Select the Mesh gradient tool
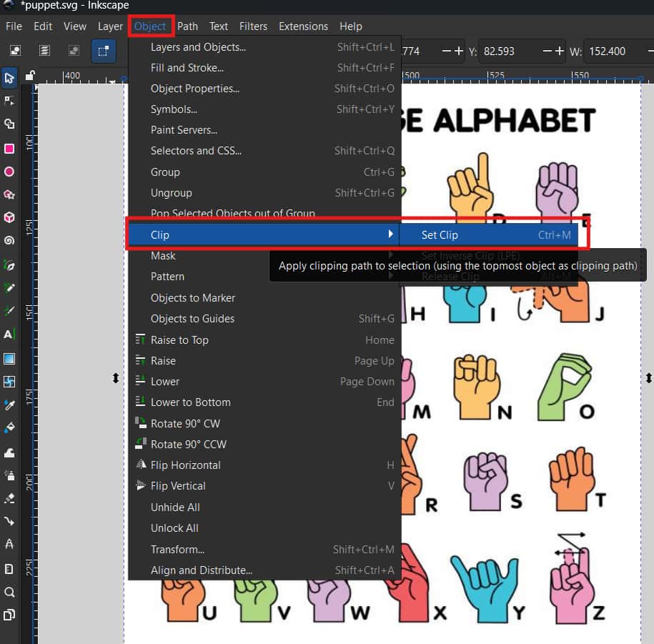The image size is (654, 644). [x=9, y=381]
